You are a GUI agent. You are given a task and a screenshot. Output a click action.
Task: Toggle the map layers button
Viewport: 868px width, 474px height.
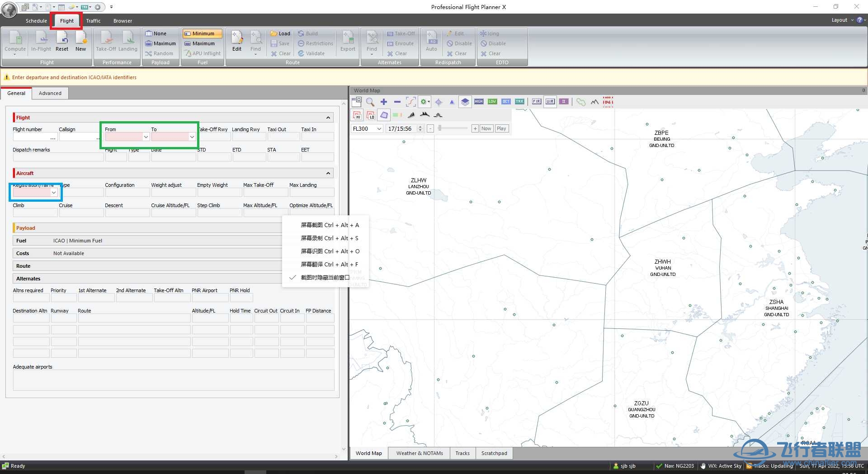[x=465, y=102]
